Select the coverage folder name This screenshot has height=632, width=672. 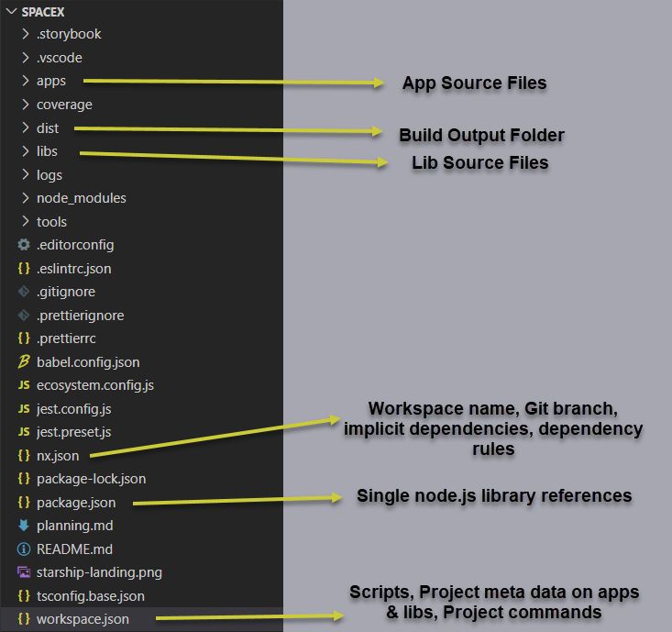[x=64, y=105]
